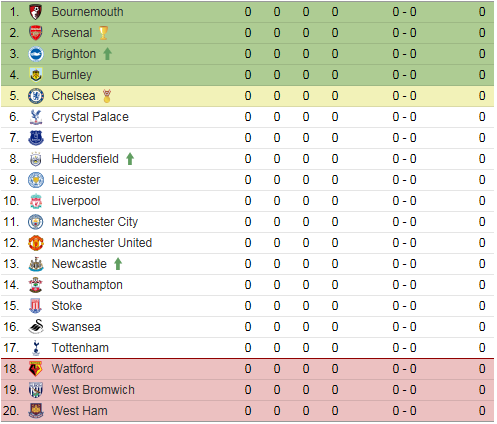This screenshot has width=497, height=424.
Task: Click the cup medal icon next to Chelsea
Action: [107, 96]
